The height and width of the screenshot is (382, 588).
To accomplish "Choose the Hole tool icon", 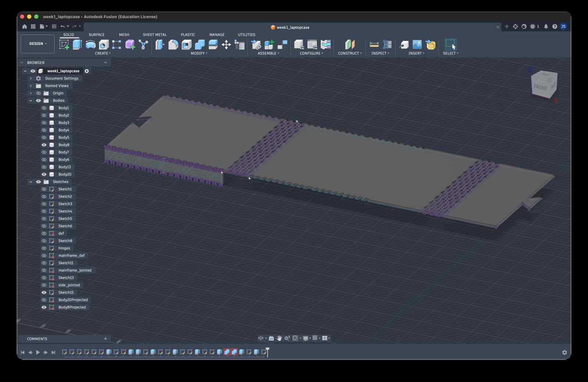I will click(x=104, y=44).
